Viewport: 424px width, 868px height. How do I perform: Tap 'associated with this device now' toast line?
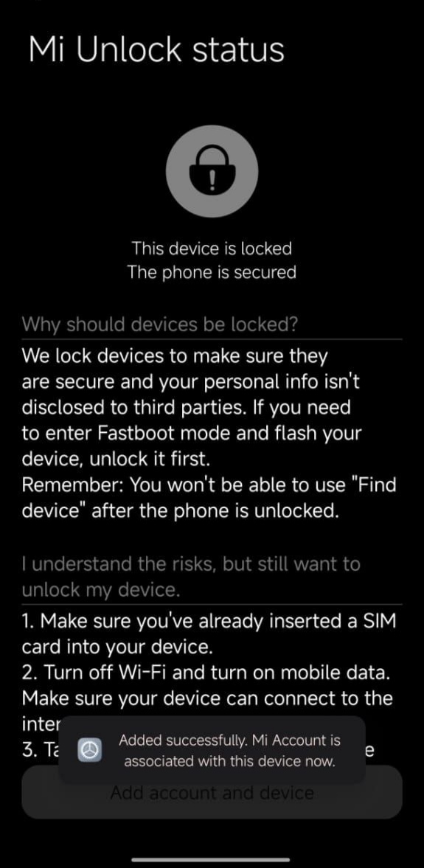(230, 761)
